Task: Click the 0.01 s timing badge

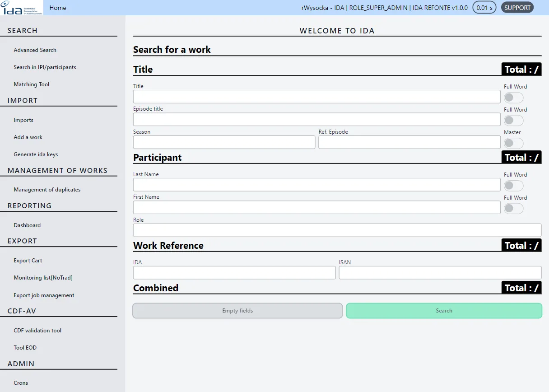Action: [484, 8]
